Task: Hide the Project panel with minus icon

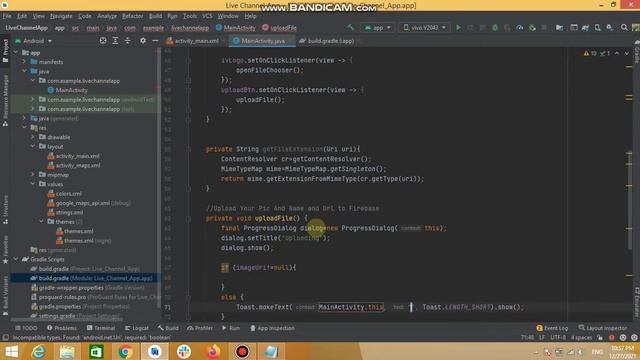Action: (x=155, y=40)
